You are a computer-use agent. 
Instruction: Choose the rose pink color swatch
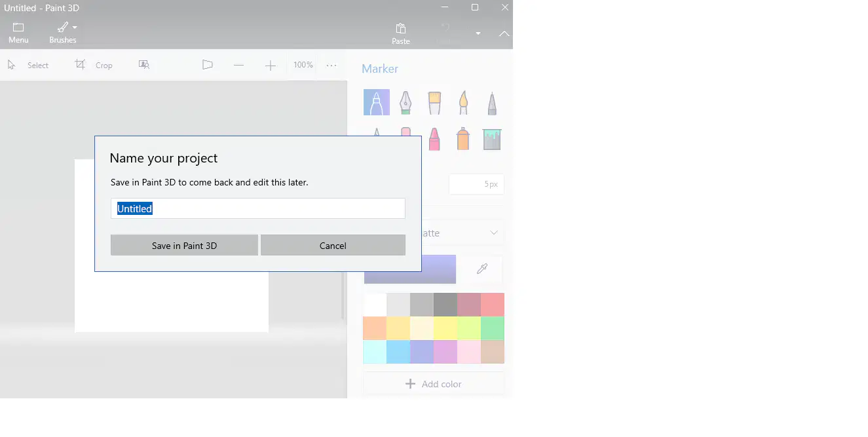[469, 352]
